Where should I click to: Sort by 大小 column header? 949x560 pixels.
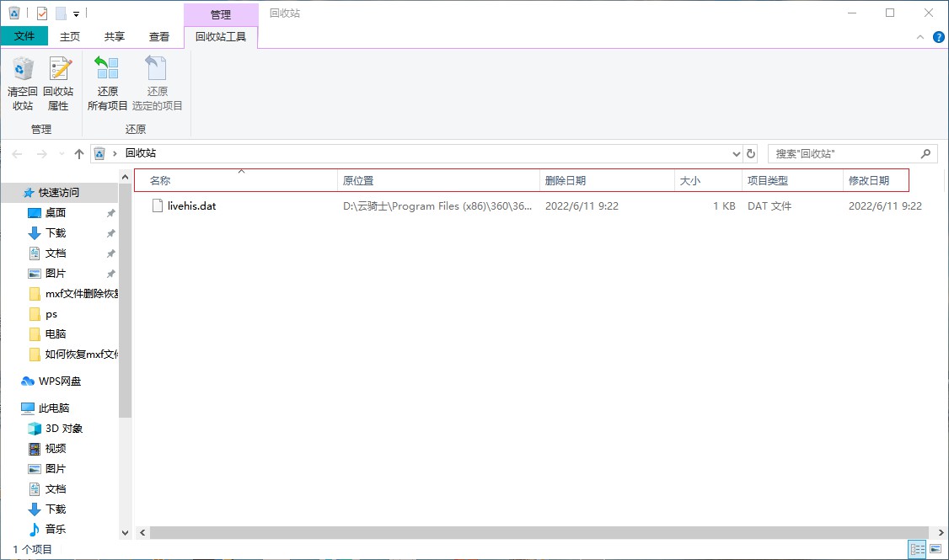point(689,180)
